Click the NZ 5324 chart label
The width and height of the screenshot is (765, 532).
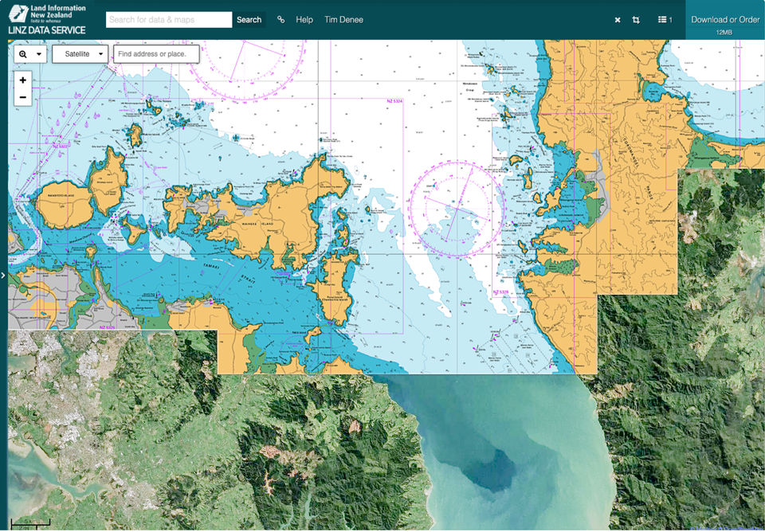pos(394,101)
